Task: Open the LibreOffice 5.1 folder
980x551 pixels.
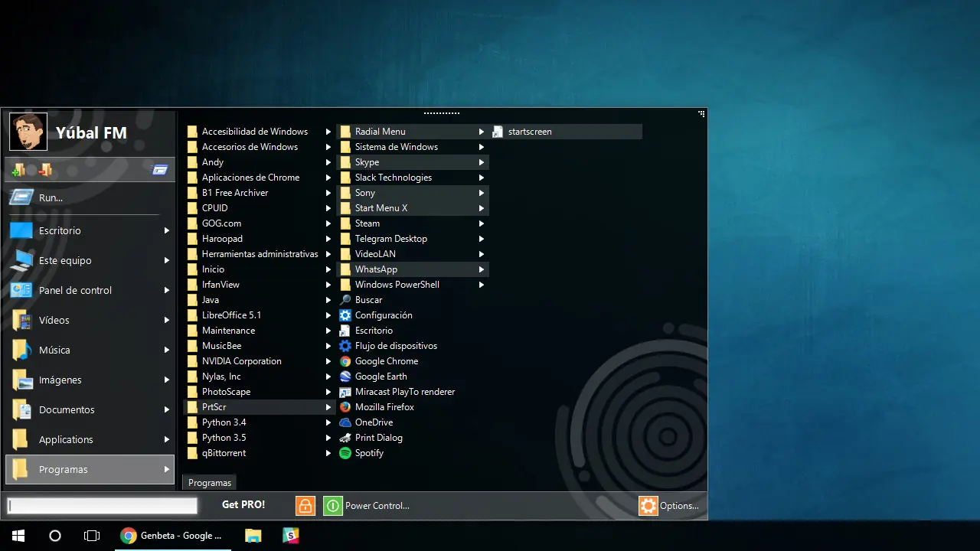Action: click(260, 315)
